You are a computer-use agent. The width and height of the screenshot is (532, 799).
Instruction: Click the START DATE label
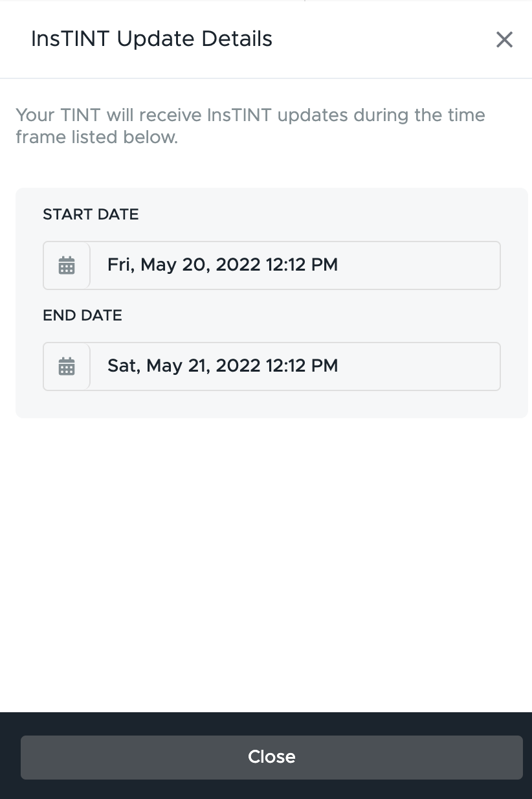pos(91,214)
